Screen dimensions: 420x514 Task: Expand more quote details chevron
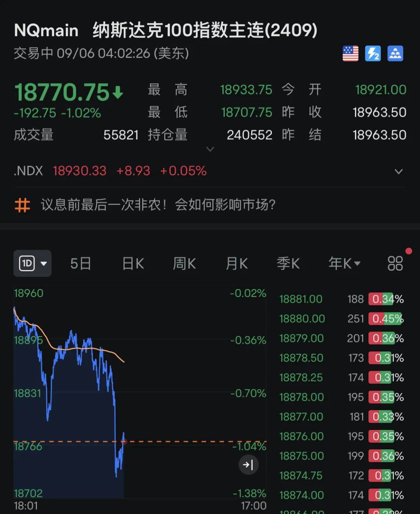(x=210, y=149)
